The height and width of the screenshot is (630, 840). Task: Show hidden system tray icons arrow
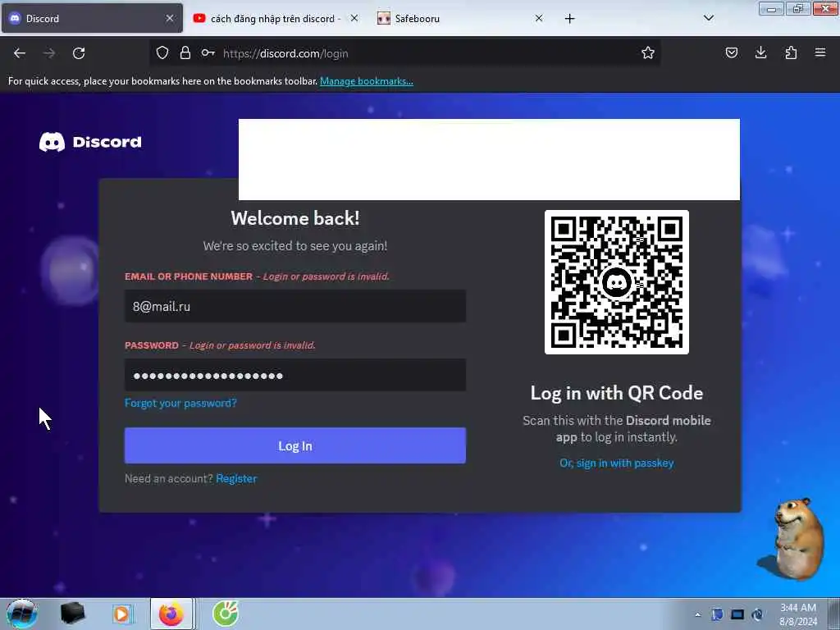point(697,614)
